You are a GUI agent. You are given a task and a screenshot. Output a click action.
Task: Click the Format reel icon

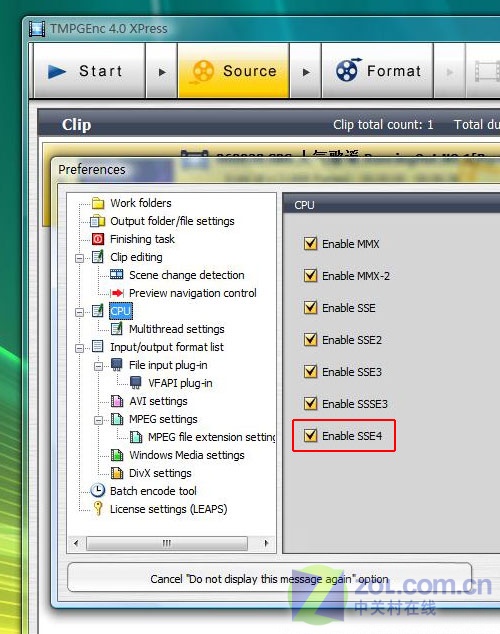coord(348,70)
